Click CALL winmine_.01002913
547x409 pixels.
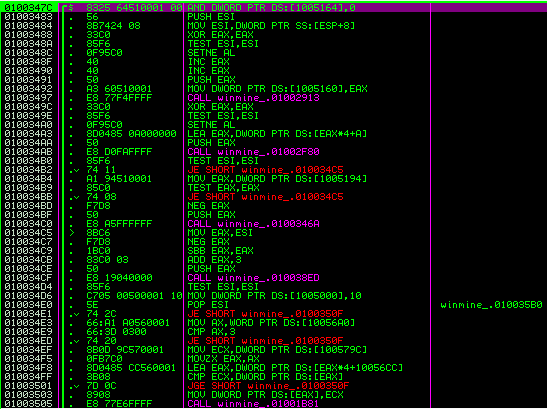click(253, 98)
